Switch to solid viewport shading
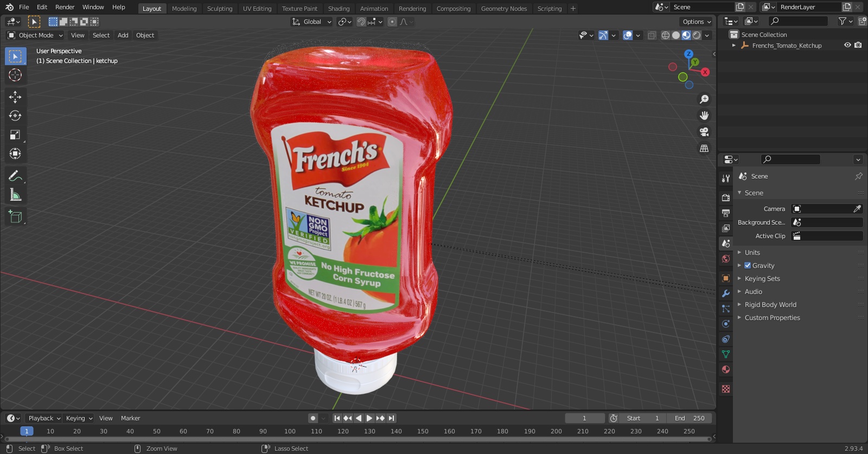The image size is (868, 454). coord(676,35)
